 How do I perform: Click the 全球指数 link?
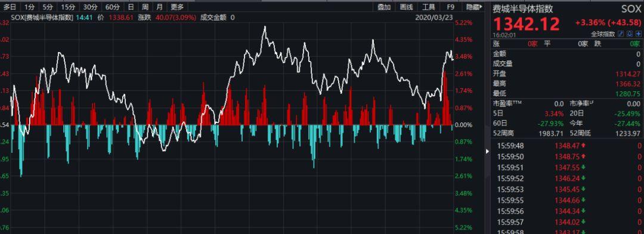603,34
